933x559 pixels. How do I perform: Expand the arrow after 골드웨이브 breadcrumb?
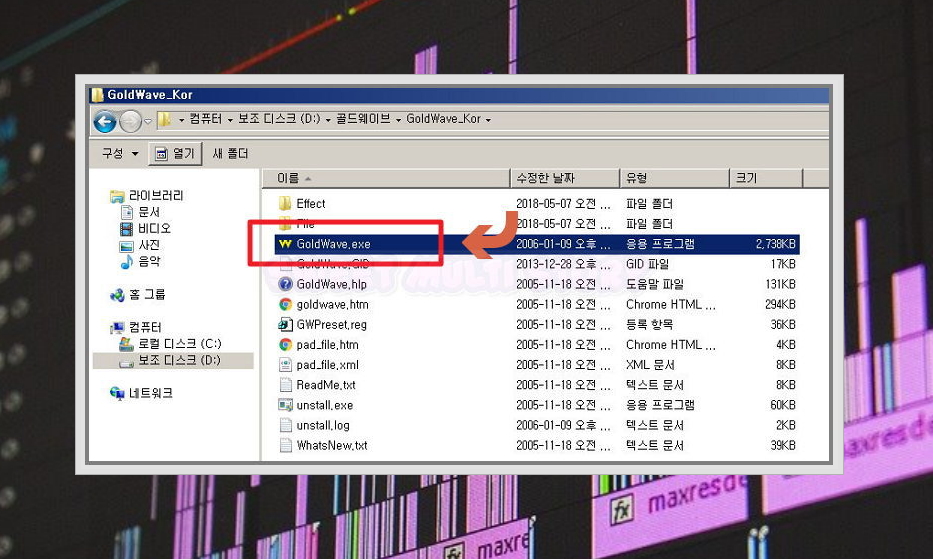tap(398, 120)
